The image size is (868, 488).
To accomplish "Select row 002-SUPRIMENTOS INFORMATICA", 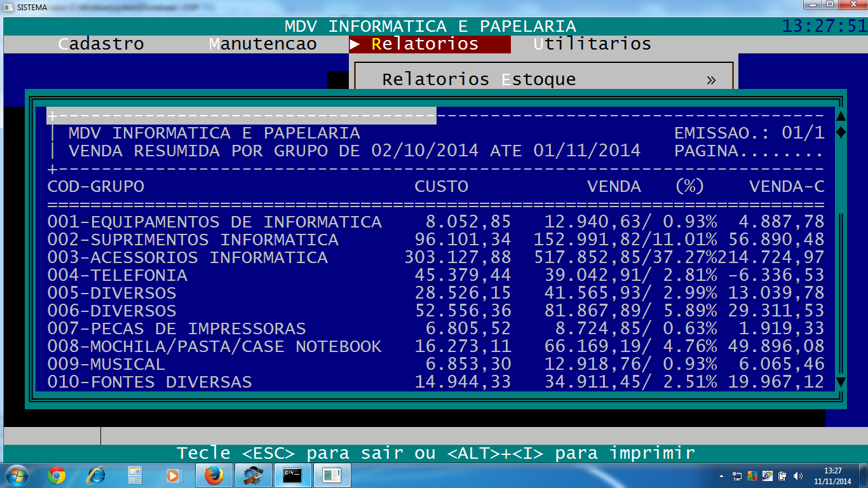I will pyautogui.click(x=436, y=240).
